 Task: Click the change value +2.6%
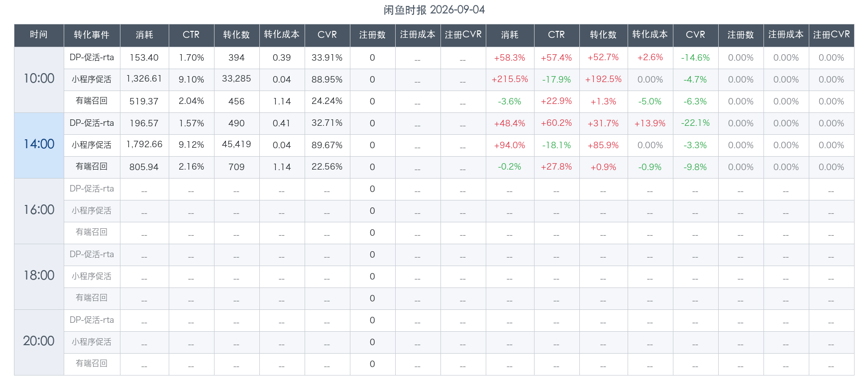650,58
